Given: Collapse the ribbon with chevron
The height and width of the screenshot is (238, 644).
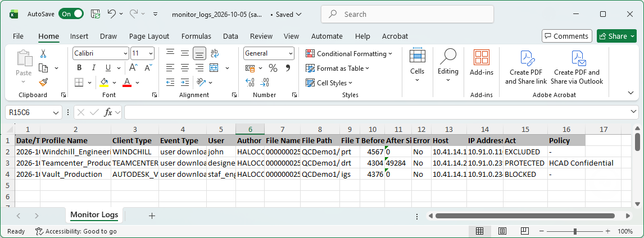Looking at the screenshot, I should tap(631, 93).
